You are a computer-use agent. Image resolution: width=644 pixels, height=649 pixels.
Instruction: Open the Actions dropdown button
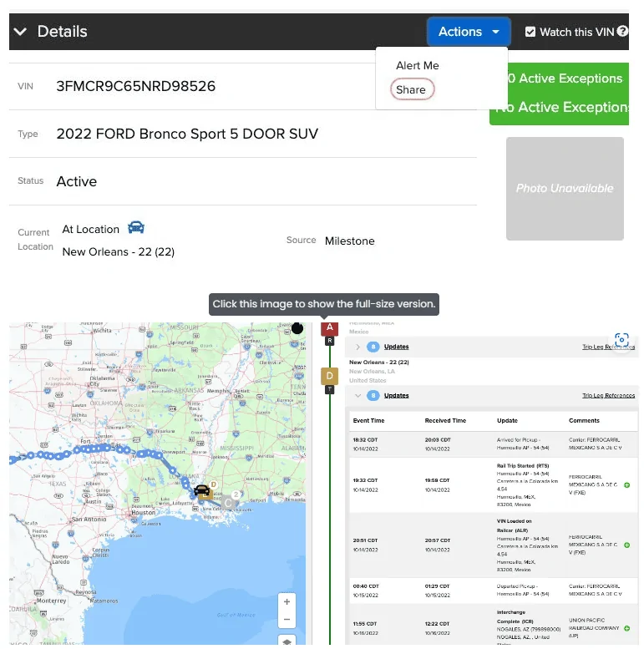(469, 32)
